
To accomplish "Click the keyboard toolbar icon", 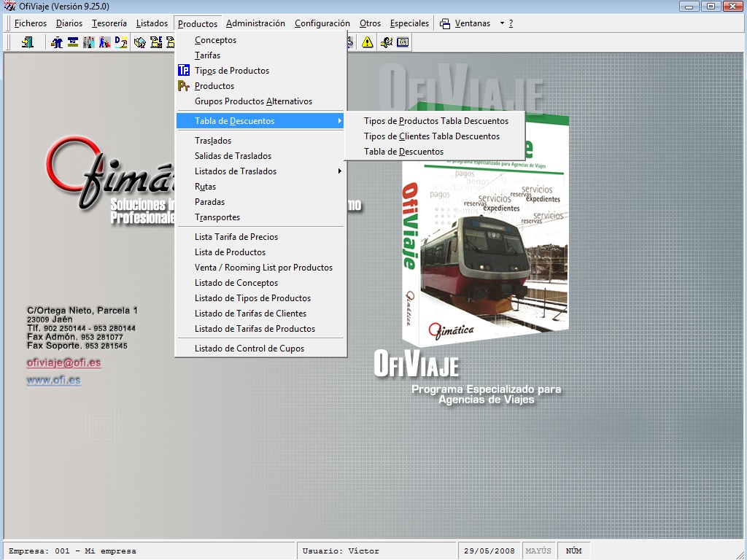I will coord(402,42).
